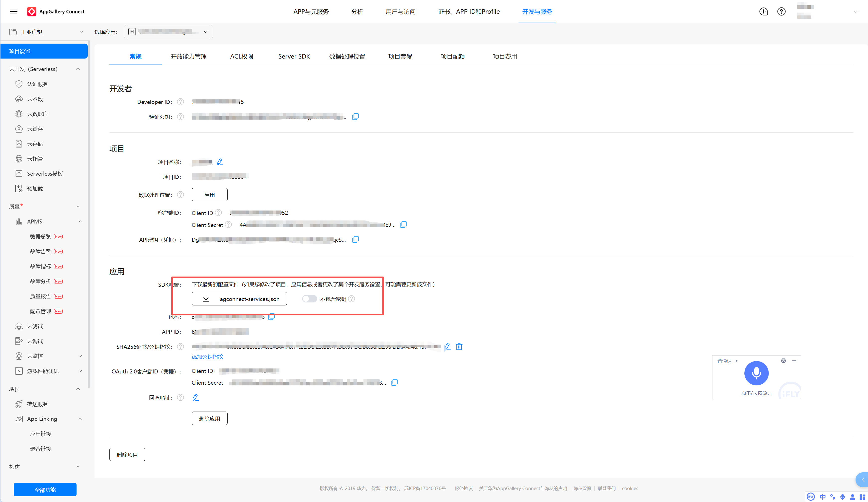Go to the 分析 top menu
868x502 pixels.
coord(357,11)
